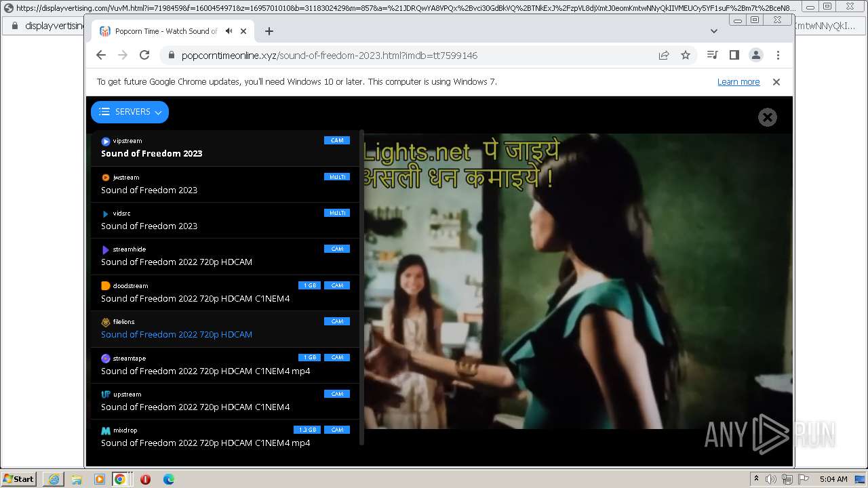Toggle Chrome side panel
This screenshot has width=868, height=488.
pos(734,55)
